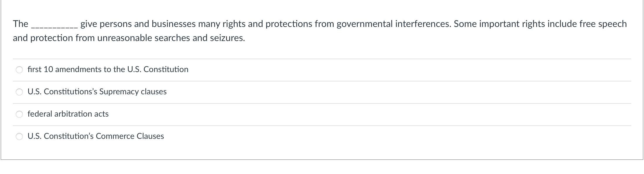Screen dimensions: 644x174
Task: Click the "and protection from" second-line text
Action: pyautogui.click(x=54, y=38)
